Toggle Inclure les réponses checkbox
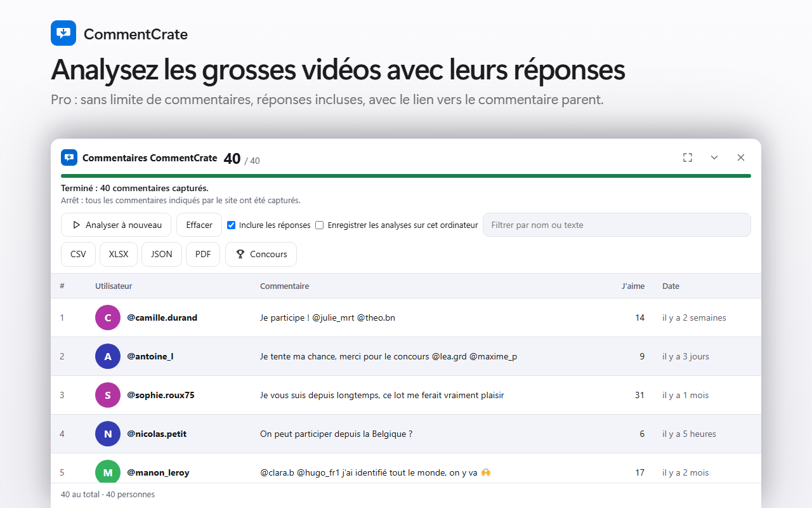 point(232,225)
